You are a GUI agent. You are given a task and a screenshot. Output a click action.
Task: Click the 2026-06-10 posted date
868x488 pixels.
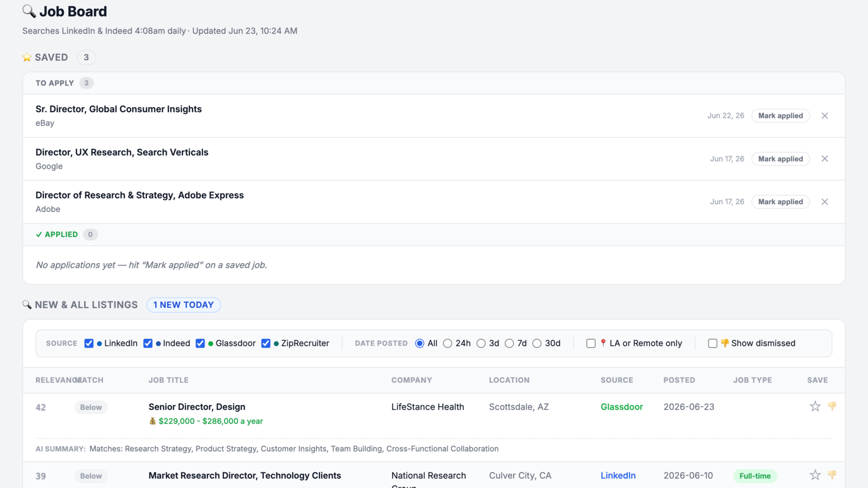pyautogui.click(x=688, y=476)
